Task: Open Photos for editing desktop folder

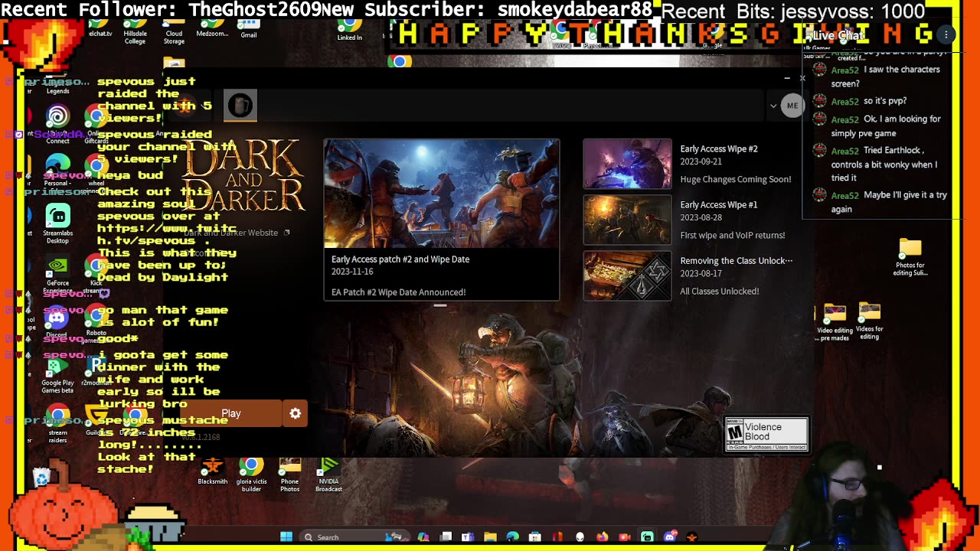Action: point(910,257)
